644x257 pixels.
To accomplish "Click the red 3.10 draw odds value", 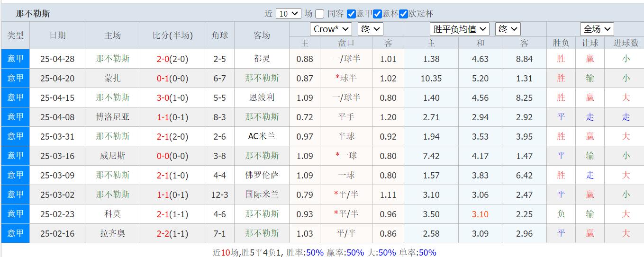I will point(480,214).
